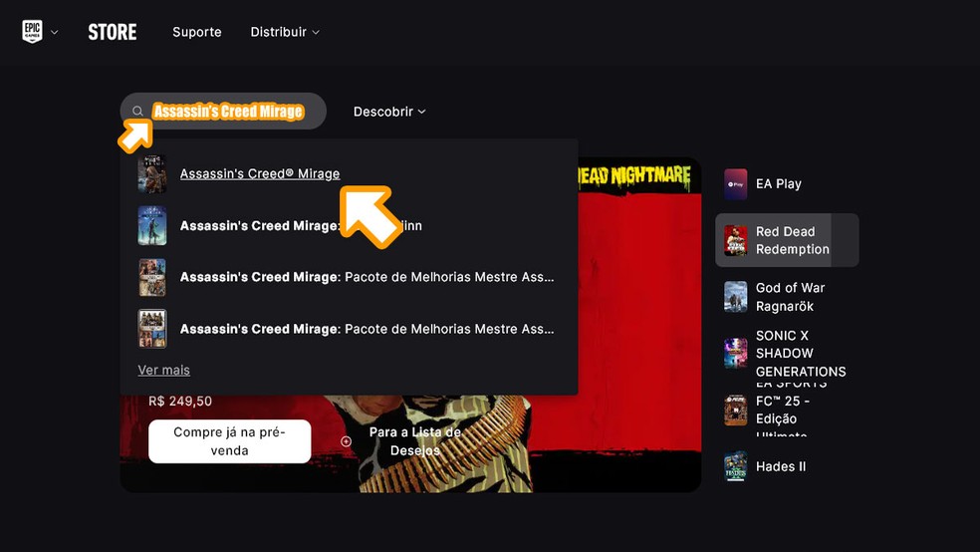Open the second result ending with 'jinn'
980x552 pixels.
click(301, 225)
